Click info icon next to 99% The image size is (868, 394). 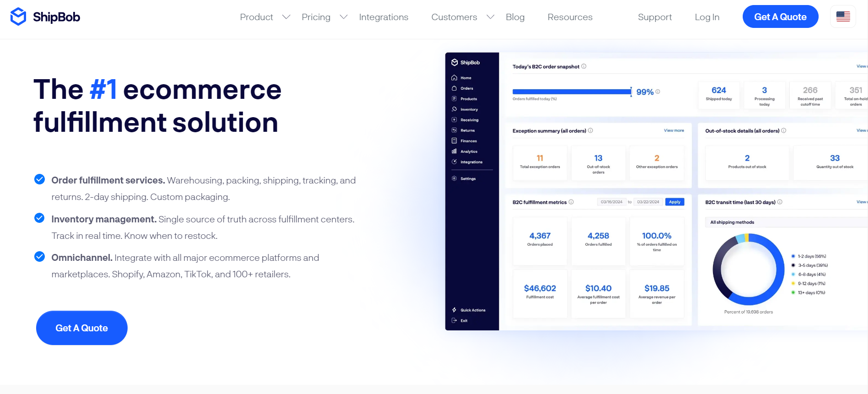point(658,92)
